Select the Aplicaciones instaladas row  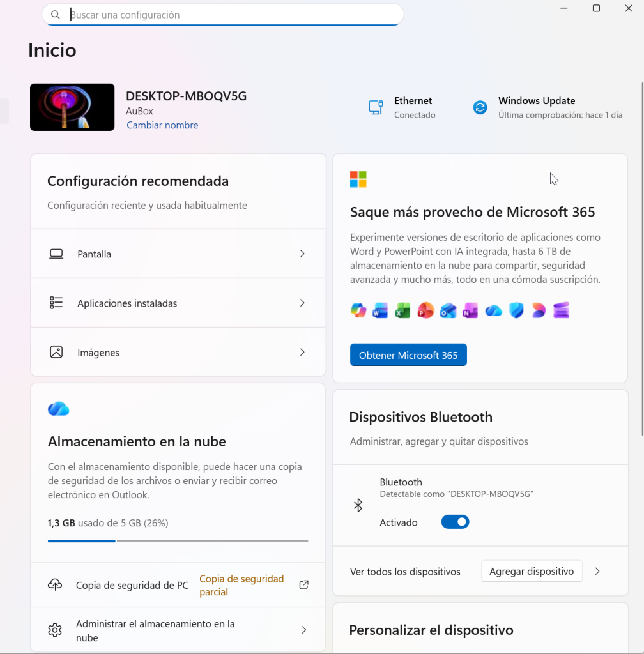tap(178, 303)
